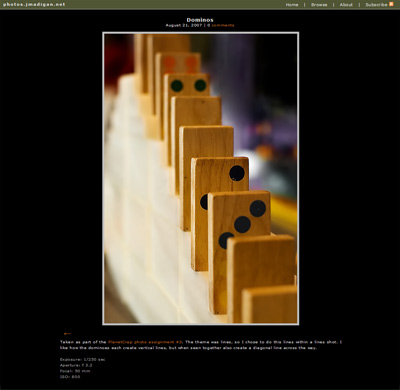Go to previous photo with left arrow
The width and height of the screenshot is (400, 390).
coord(67,333)
